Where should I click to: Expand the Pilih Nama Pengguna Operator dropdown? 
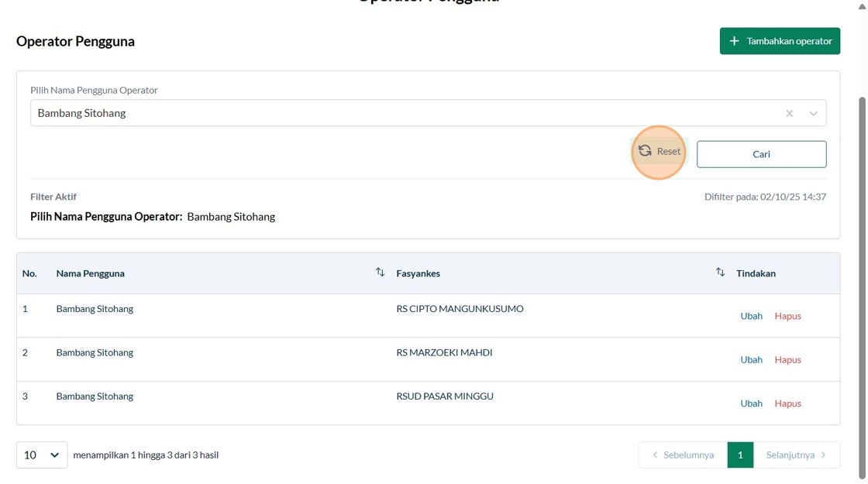click(x=813, y=113)
